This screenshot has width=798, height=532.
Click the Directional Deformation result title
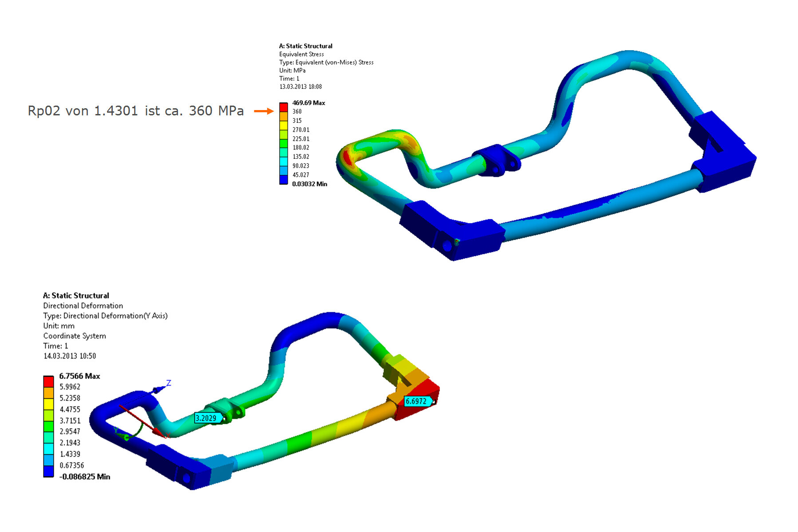coord(83,306)
